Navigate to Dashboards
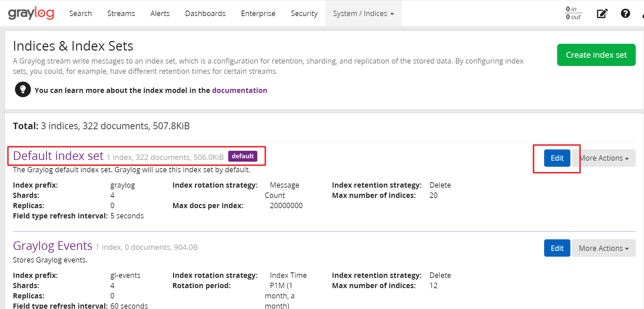This screenshot has height=309, width=644. coord(205,13)
